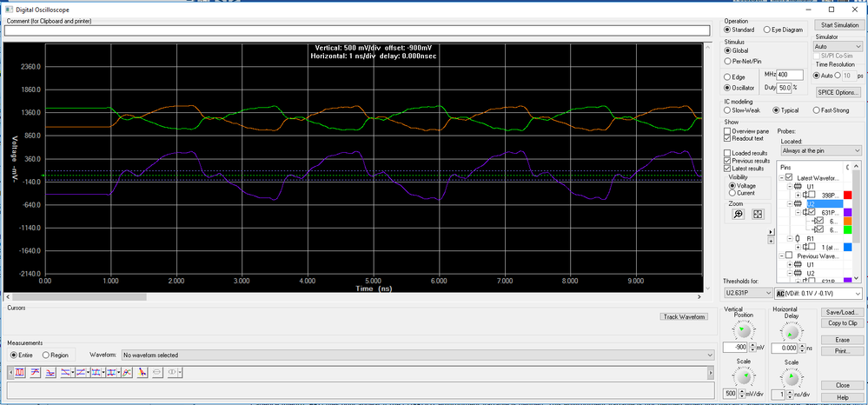Open the Probes Located dropdown
This screenshot has height=405, width=868.
click(819, 150)
